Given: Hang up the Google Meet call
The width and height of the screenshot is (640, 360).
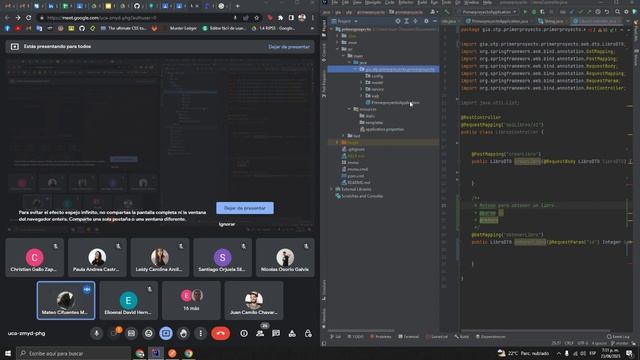Looking at the screenshot, I should pyautogui.click(x=220, y=333).
